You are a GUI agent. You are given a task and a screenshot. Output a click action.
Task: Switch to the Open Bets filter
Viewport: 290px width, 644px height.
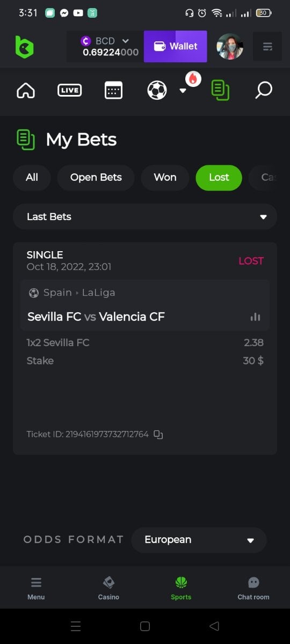(x=96, y=178)
